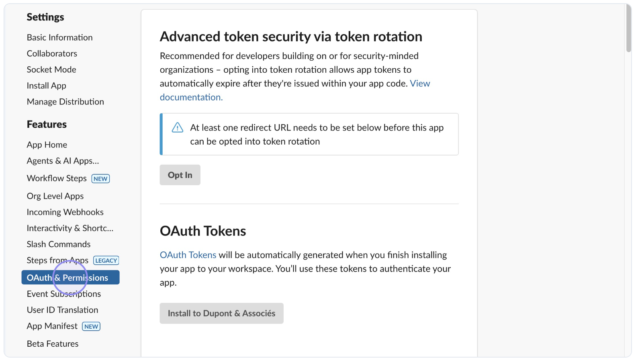Follow the OAuth Tokens hyperlink

coord(188,255)
